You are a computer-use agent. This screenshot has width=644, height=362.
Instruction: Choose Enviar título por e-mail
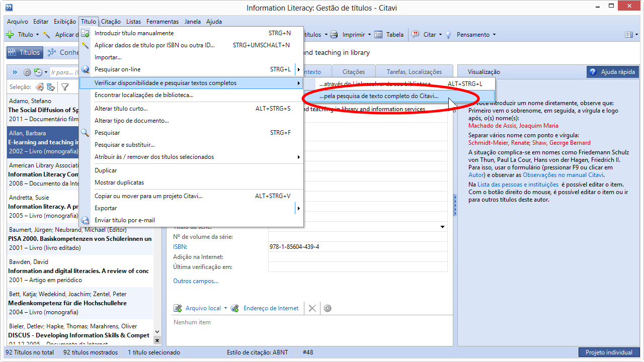(191, 220)
